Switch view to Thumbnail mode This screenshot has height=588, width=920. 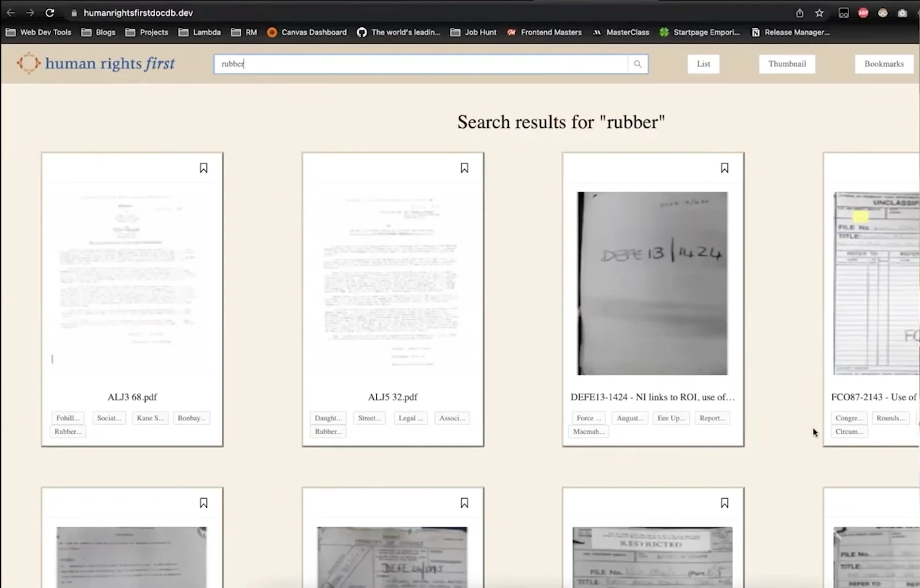pyautogui.click(x=787, y=64)
